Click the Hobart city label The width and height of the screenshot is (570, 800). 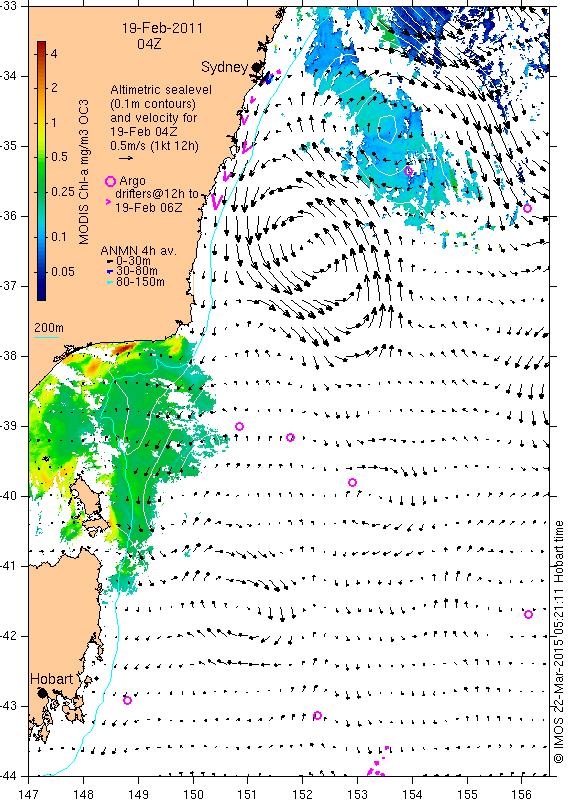52,679
